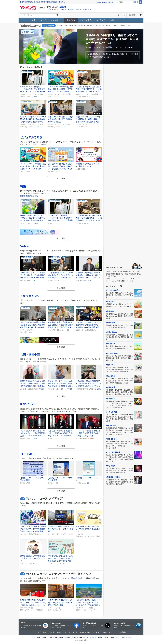Click the オリジナル badge beside the Yahoo!ニュース title
The height and width of the screenshot is (644, 162).
click(x=49, y=26)
